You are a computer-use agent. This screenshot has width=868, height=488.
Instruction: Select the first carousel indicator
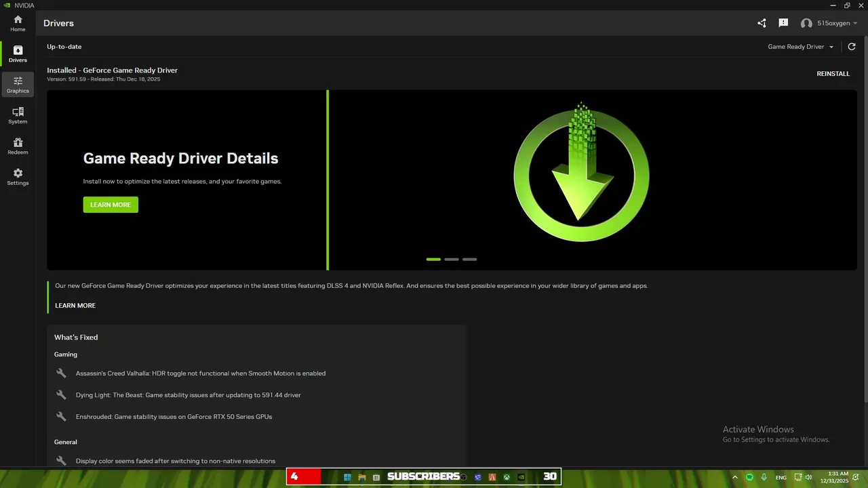[x=433, y=259]
